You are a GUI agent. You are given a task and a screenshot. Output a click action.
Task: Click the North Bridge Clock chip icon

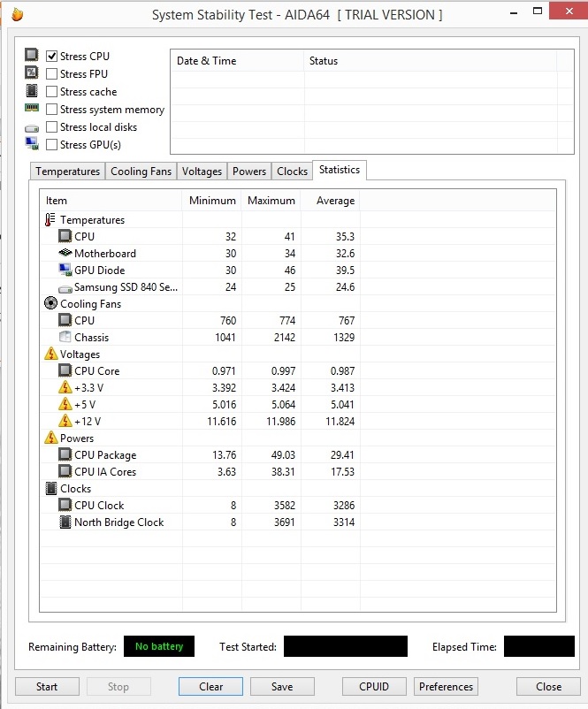(65, 522)
